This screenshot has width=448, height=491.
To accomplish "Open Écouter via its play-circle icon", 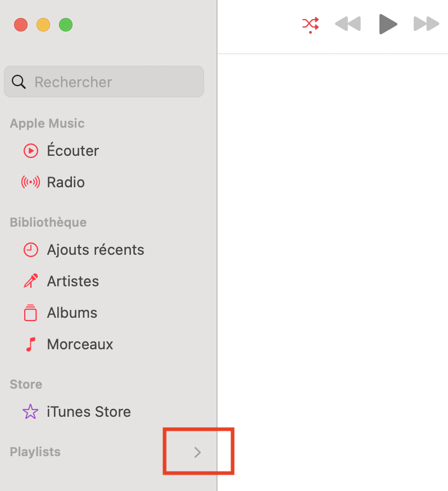I will click(x=31, y=151).
